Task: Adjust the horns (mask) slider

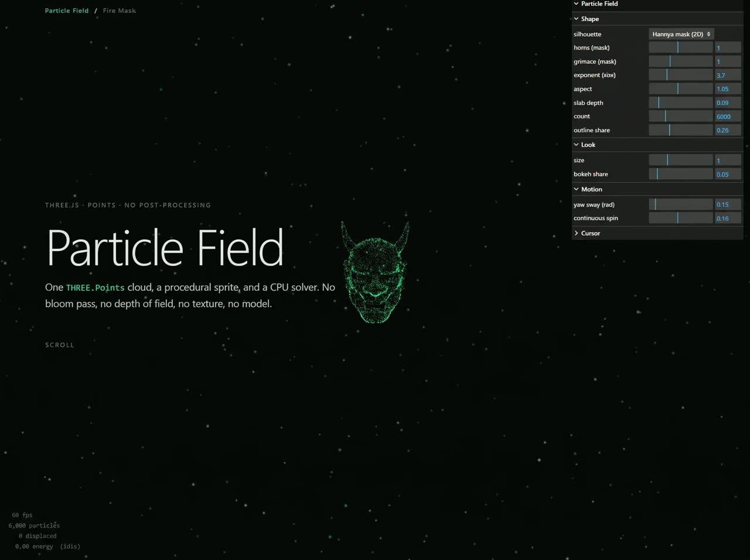Action: 680,47
